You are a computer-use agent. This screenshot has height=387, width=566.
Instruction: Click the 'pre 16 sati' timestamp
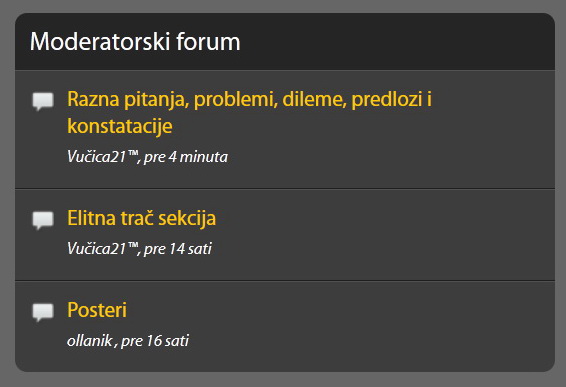[155, 340]
